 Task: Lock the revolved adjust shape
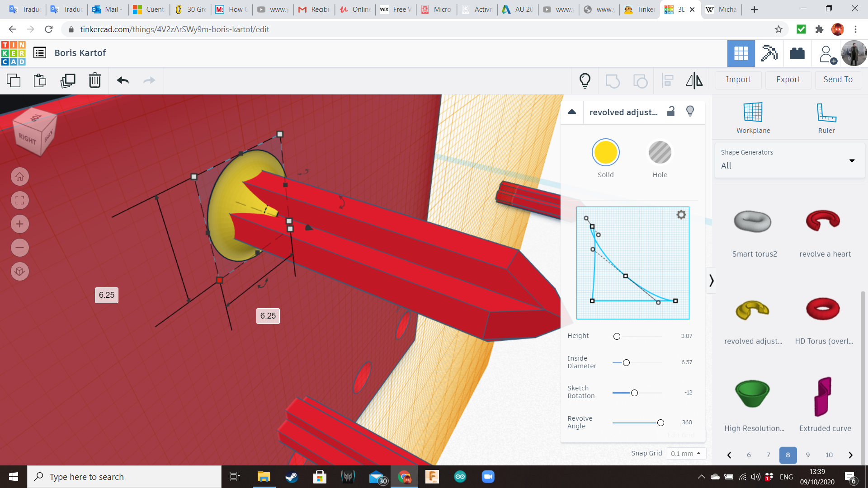tap(670, 111)
